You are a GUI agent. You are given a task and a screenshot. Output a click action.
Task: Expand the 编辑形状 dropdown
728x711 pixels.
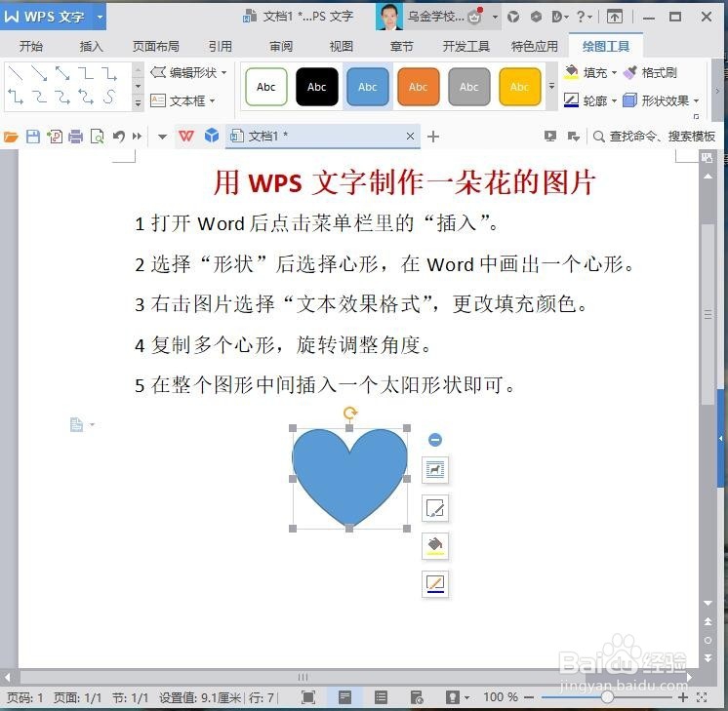pos(223,73)
